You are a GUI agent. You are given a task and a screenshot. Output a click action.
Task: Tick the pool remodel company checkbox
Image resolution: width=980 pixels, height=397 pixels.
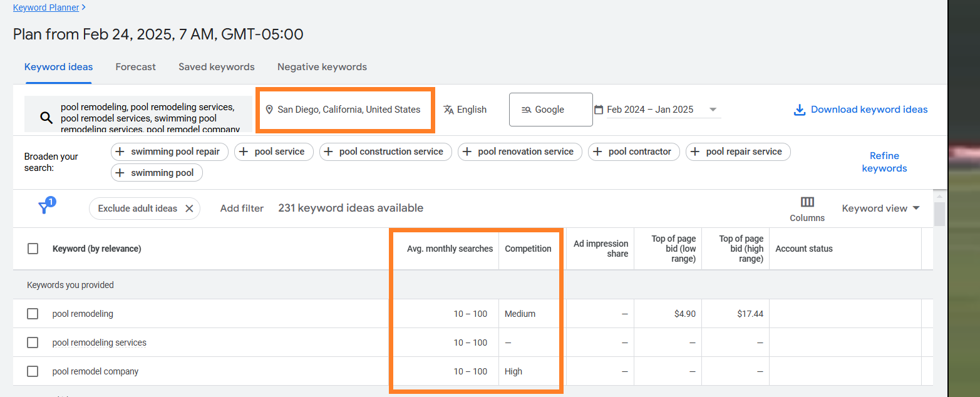click(33, 371)
